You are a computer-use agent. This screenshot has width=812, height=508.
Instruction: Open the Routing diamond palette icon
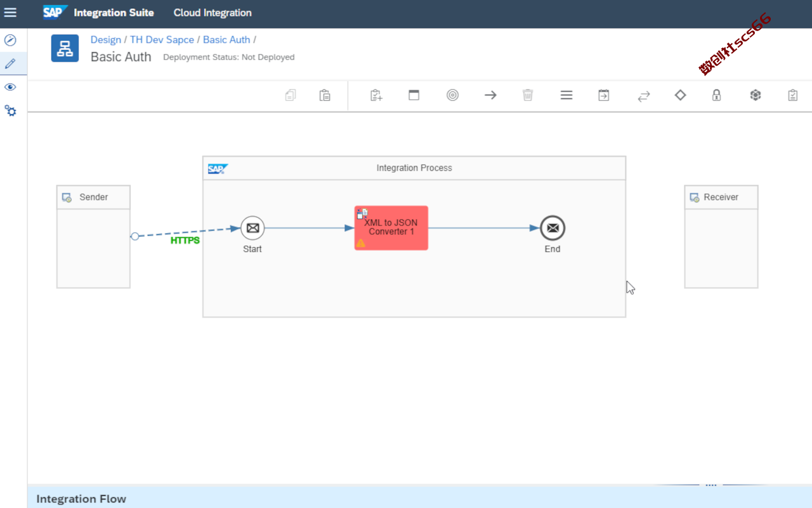click(680, 95)
